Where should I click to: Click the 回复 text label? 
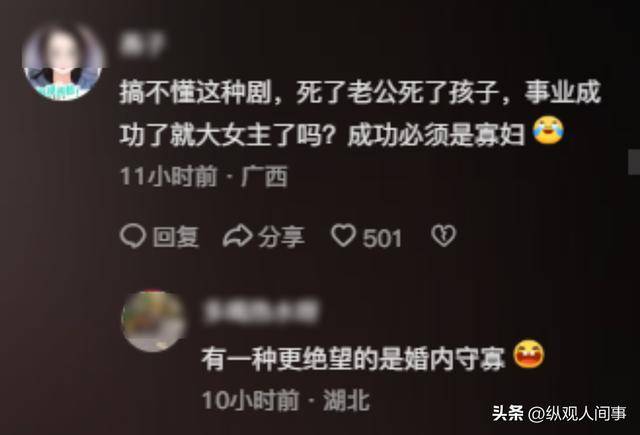176,237
